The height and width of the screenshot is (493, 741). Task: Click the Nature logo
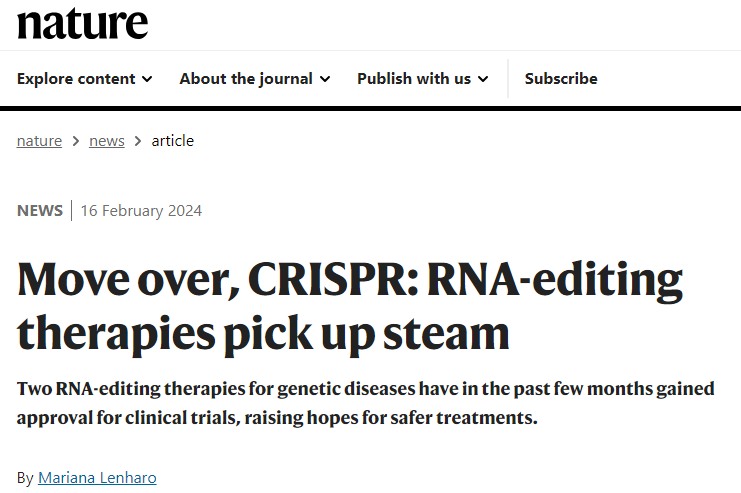(82, 23)
